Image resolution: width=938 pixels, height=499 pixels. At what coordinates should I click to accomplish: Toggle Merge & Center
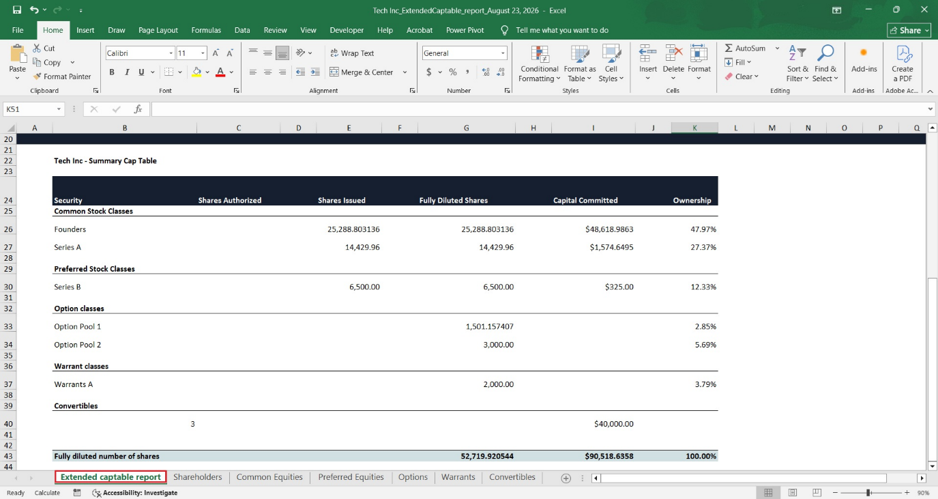[x=361, y=72]
